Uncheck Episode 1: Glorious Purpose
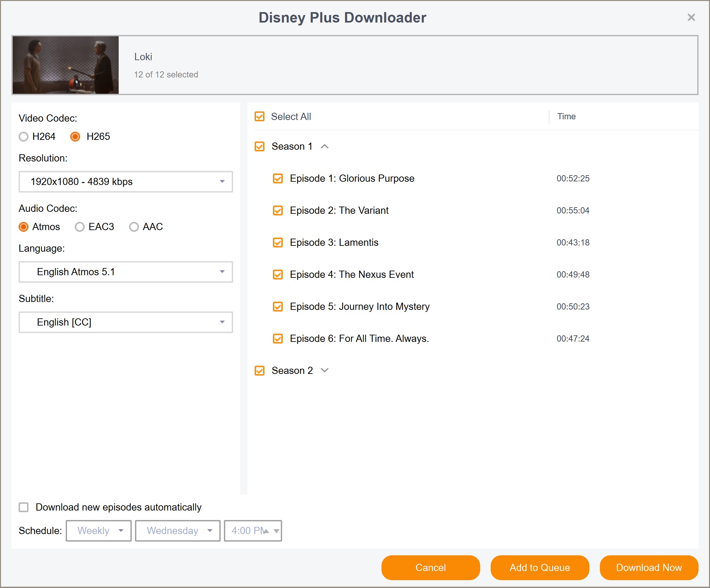 coord(278,178)
